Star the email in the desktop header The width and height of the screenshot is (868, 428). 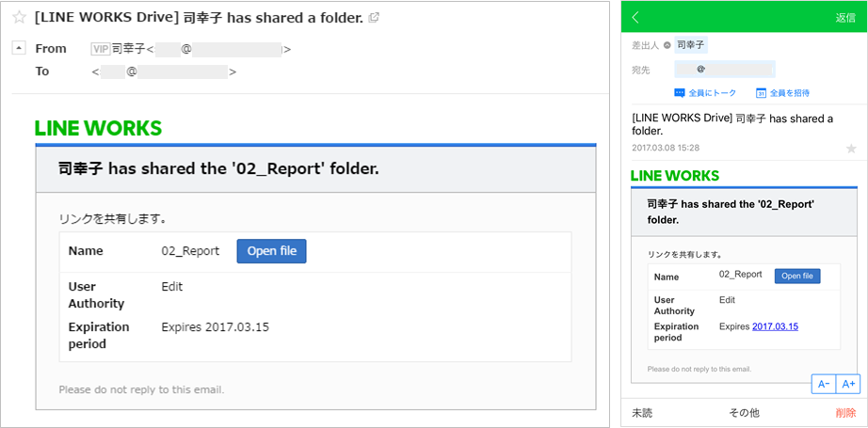click(19, 18)
